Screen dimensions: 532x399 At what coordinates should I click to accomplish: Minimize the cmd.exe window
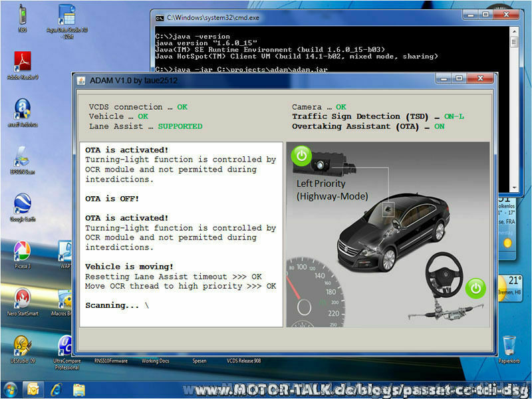471,15
